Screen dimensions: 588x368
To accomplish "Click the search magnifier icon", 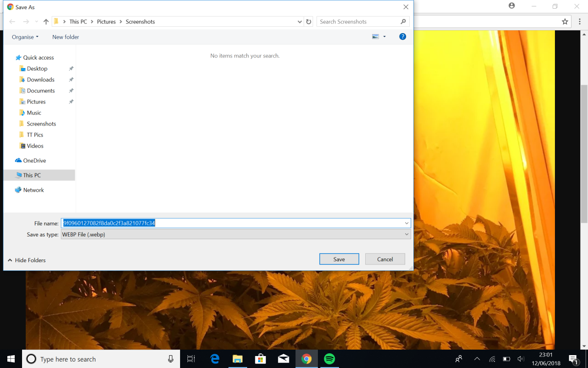I will tap(403, 22).
